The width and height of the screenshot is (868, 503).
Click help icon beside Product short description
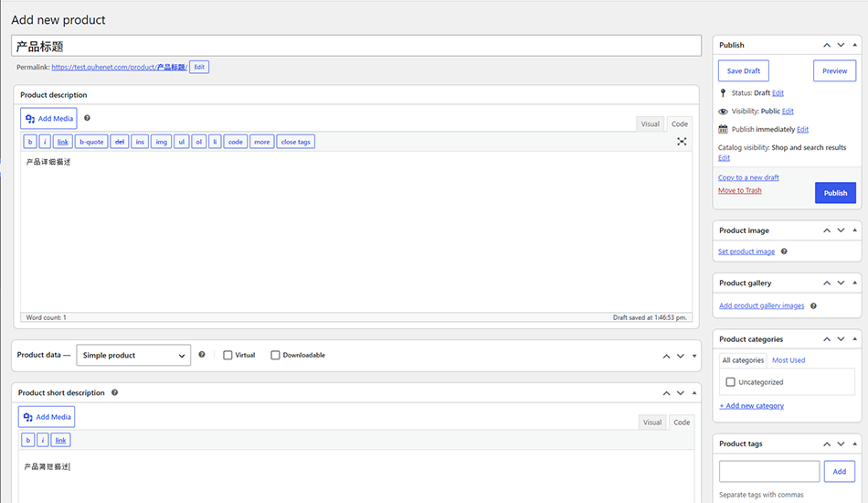coord(114,392)
